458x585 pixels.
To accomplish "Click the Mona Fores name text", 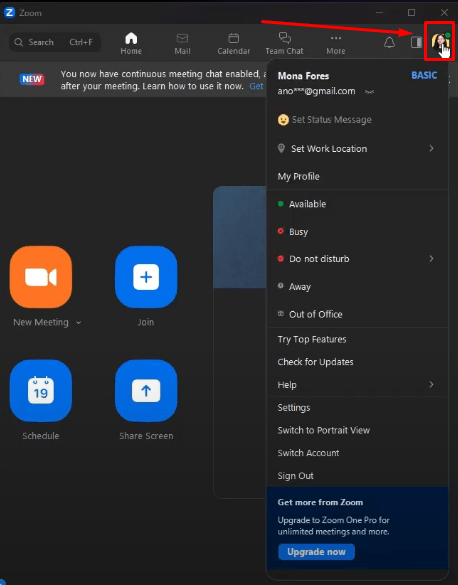I will point(303,76).
